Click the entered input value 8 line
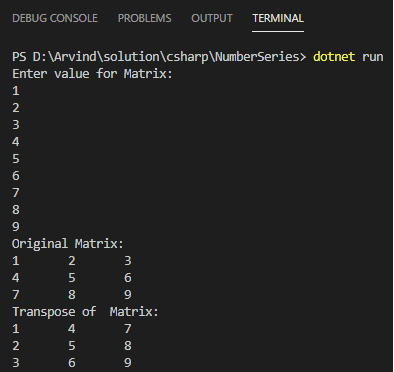This screenshot has width=394, height=372. tap(16, 210)
